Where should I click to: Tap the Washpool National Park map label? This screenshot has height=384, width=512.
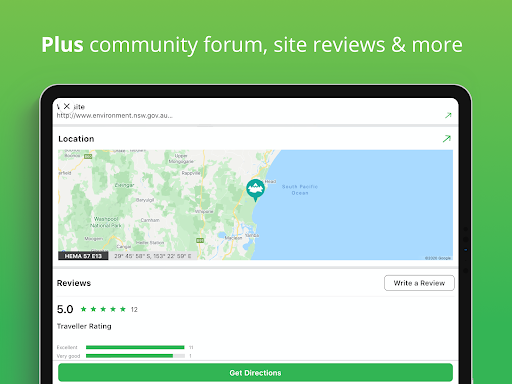106,222
